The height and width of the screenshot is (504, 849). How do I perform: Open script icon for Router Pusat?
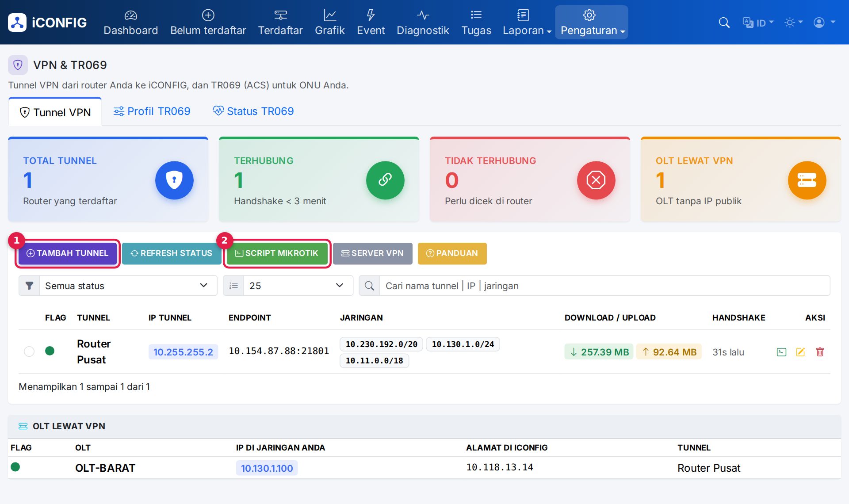tap(781, 352)
